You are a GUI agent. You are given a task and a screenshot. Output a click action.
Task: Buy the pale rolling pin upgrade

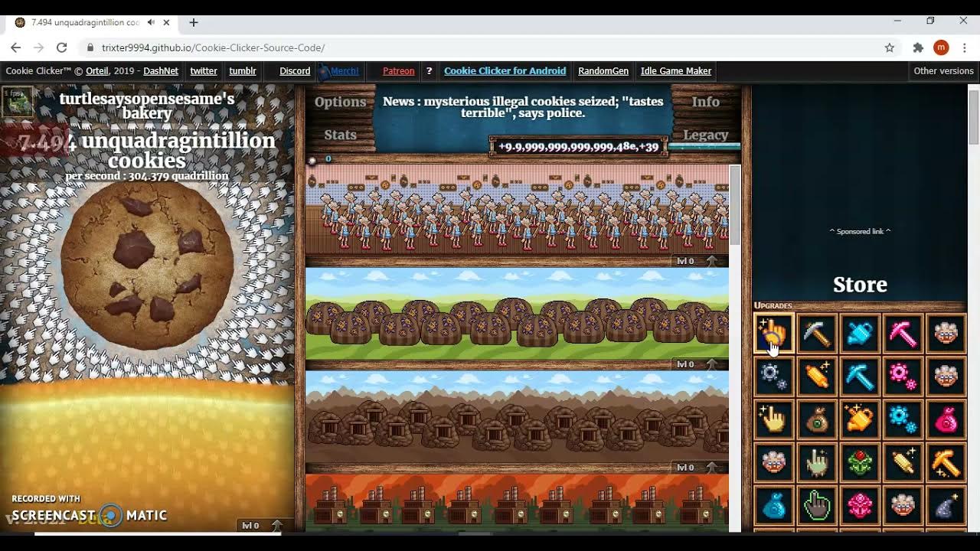(903, 462)
